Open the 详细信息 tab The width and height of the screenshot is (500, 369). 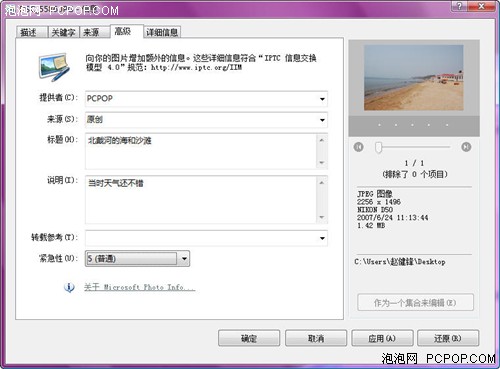(x=162, y=32)
